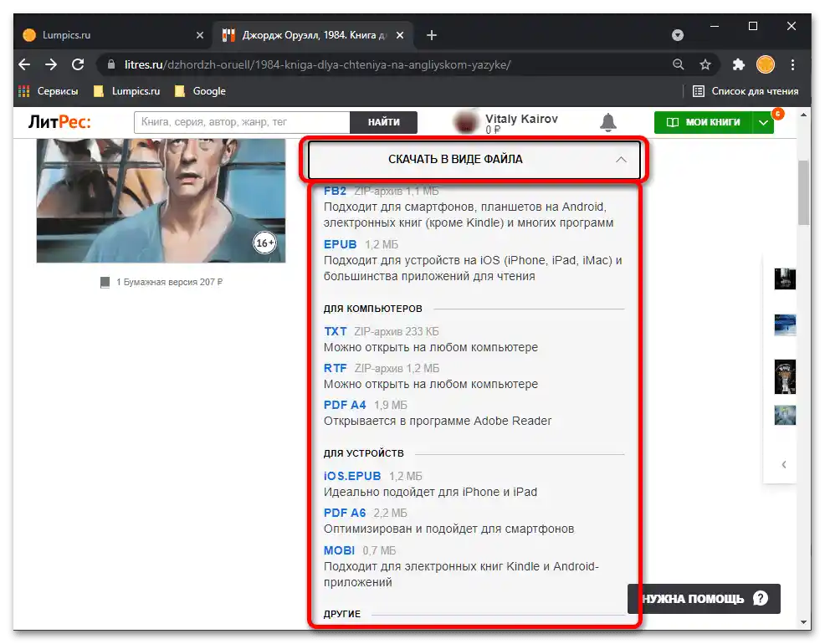This screenshot has width=825, height=644.
Task: Open tab search dropdown icon
Action: (678, 35)
